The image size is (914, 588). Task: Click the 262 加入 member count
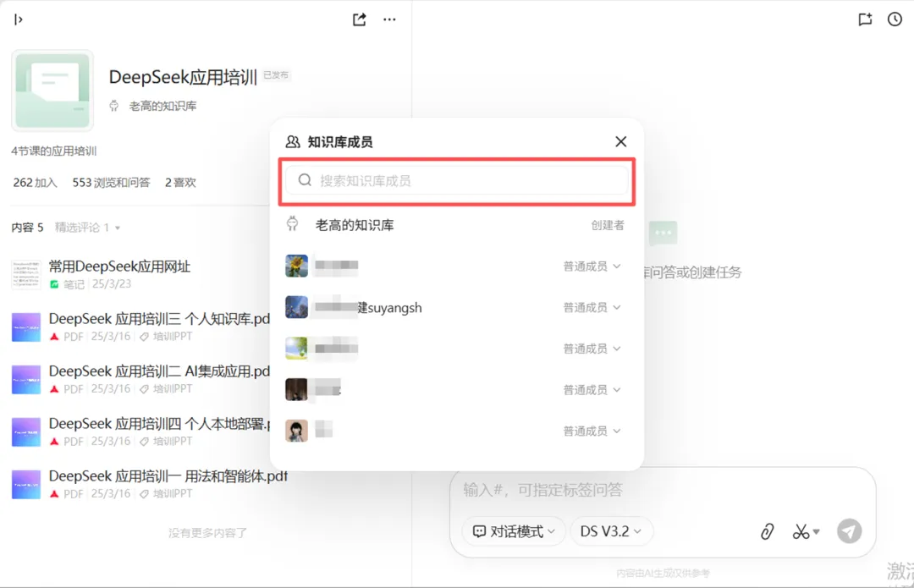35,183
